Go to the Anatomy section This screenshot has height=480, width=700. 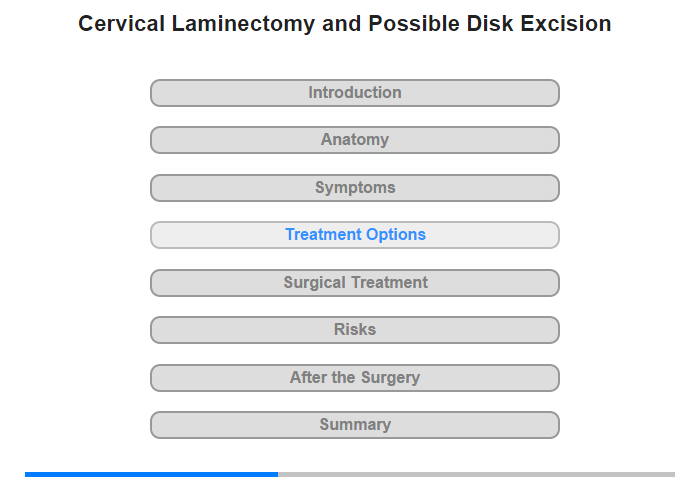point(354,140)
